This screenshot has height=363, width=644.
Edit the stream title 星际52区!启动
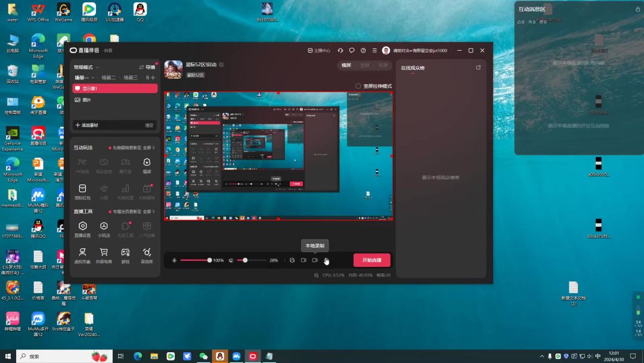(x=222, y=64)
